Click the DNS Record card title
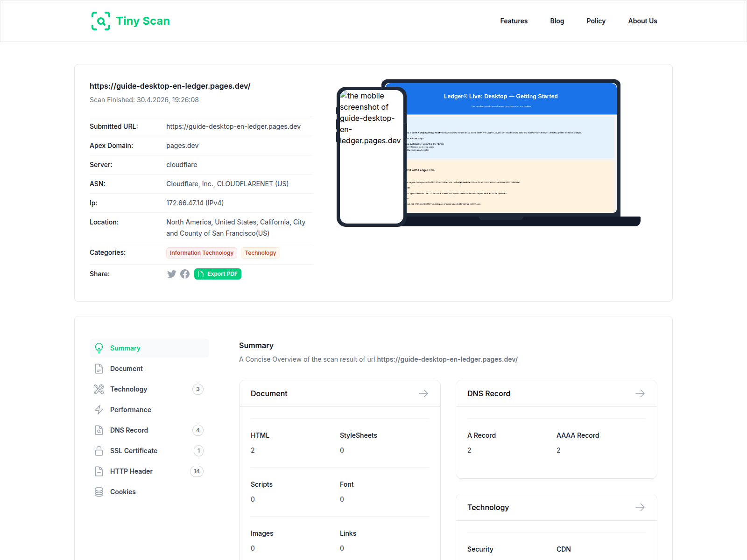 click(489, 393)
